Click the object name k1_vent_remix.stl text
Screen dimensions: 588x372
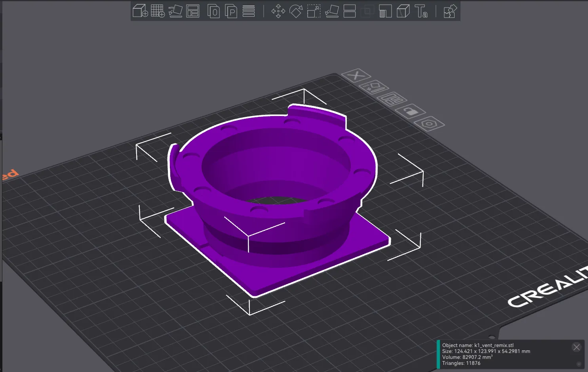point(494,345)
